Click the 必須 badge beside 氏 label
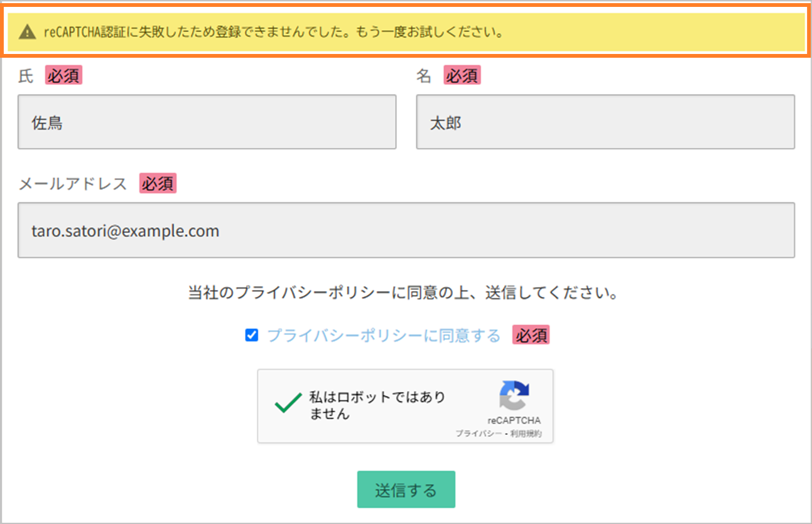The width and height of the screenshot is (812, 524). tap(63, 76)
